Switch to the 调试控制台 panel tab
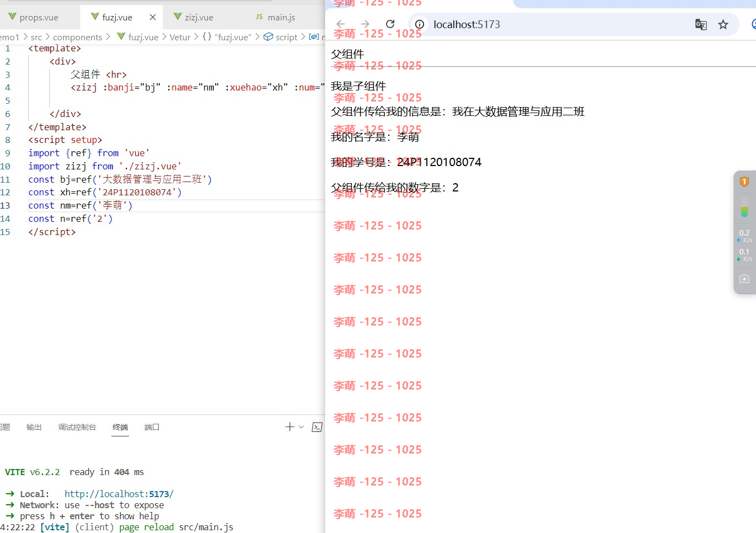756x533 pixels. tap(77, 427)
